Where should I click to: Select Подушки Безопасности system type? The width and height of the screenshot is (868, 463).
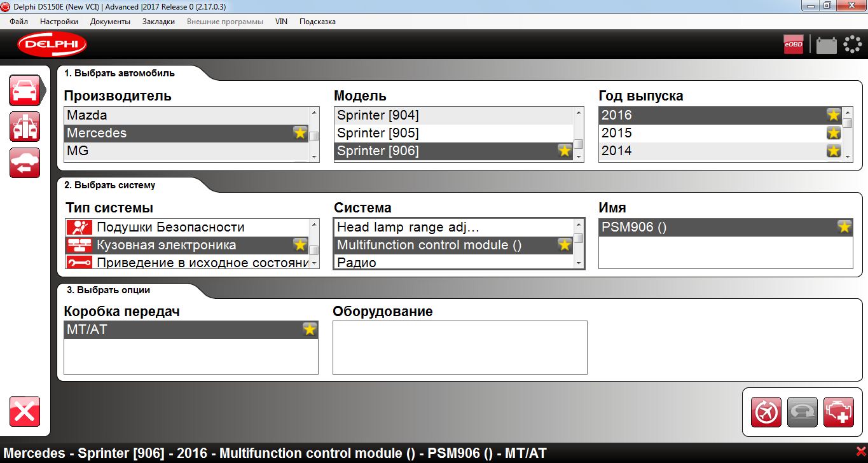[187, 227]
